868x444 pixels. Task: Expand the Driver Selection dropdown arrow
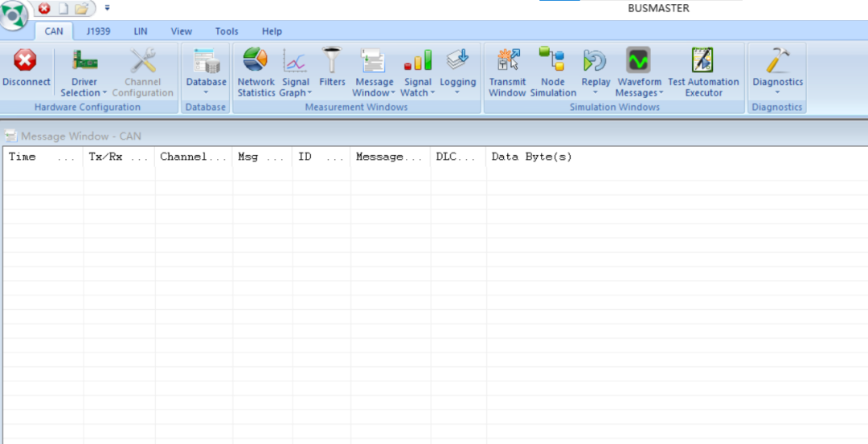pyautogui.click(x=104, y=93)
